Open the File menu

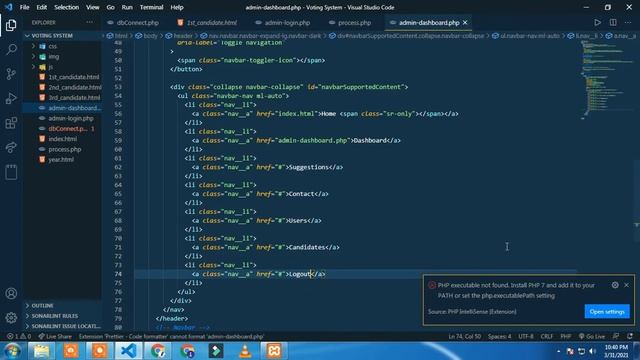click(x=24, y=7)
